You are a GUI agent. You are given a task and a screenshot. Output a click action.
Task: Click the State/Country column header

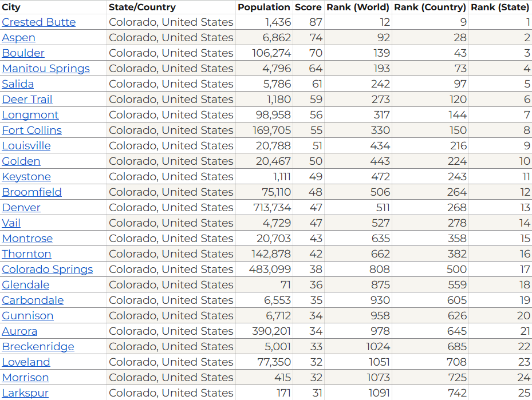tap(142, 7)
